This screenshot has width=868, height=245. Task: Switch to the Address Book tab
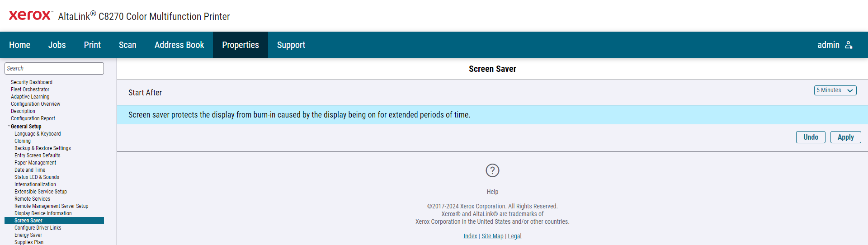pos(179,45)
